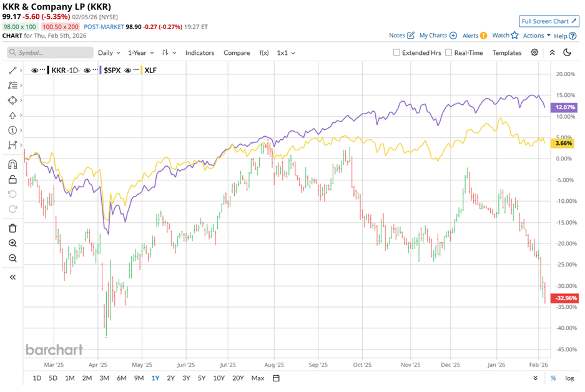Switch to the 5Y timeframe tab

(x=200, y=378)
